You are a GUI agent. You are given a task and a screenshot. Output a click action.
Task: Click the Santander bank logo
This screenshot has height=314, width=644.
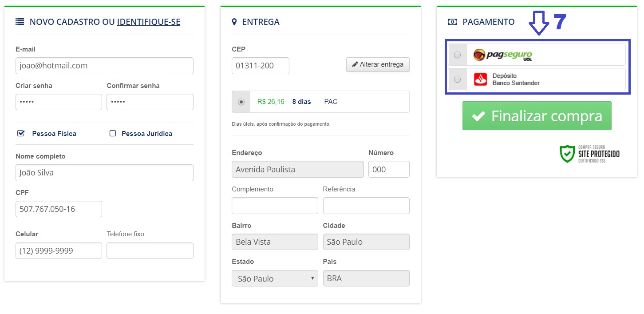480,79
